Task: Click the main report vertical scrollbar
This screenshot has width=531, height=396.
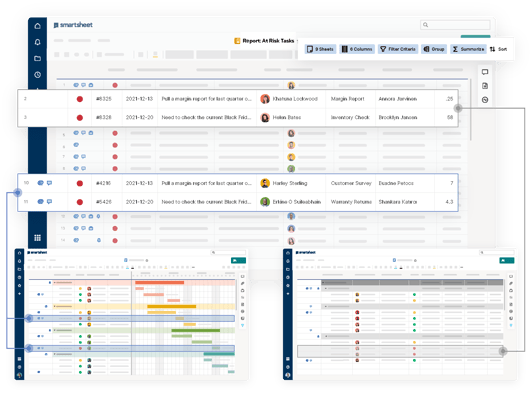Action: [470, 109]
